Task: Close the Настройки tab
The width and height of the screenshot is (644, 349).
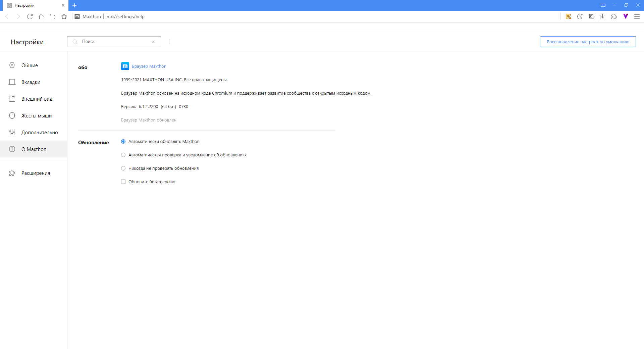Action: tap(63, 5)
